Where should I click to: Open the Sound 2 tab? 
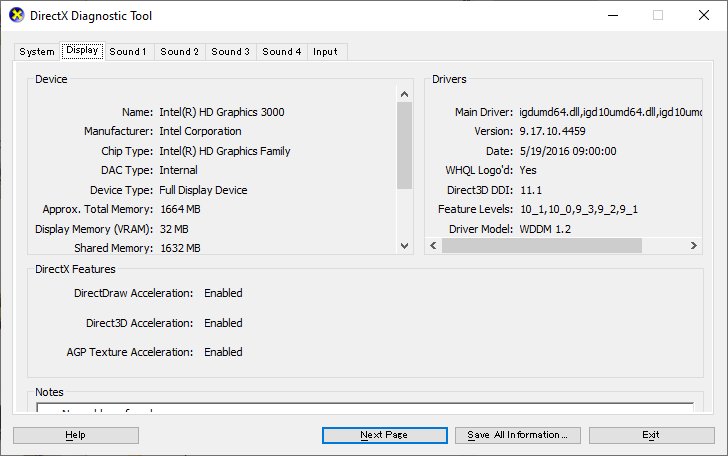pos(179,52)
